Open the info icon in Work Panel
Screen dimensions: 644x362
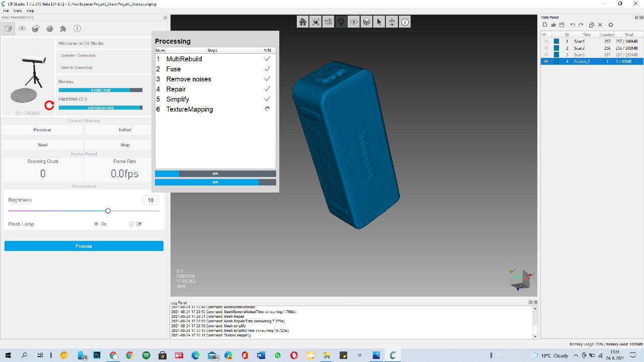77,29
